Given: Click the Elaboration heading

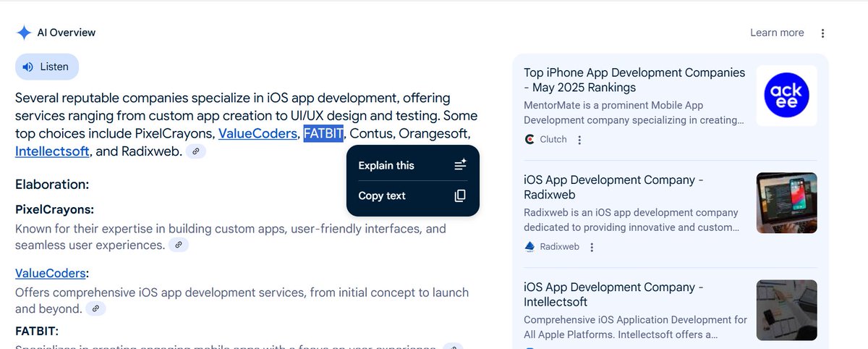Looking at the screenshot, I should pos(52,184).
